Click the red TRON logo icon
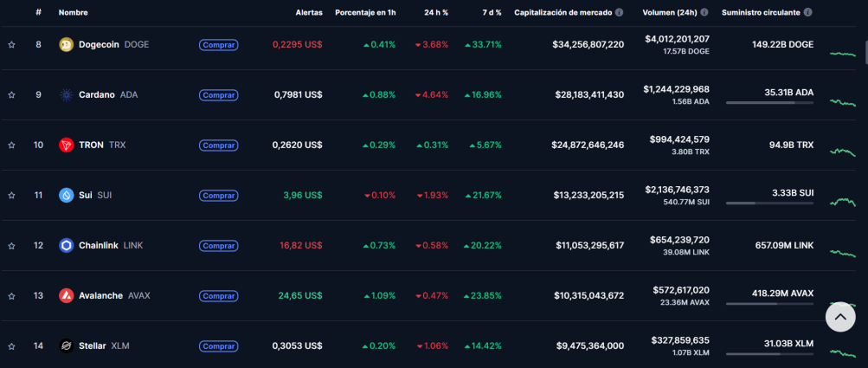Viewport: 868px width, 368px height. point(67,145)
